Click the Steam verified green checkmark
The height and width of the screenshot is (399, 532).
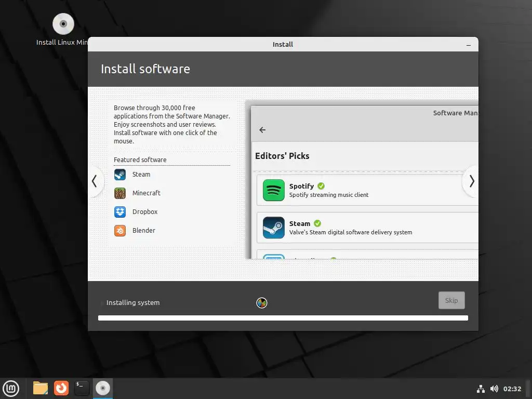coord(317,223)
